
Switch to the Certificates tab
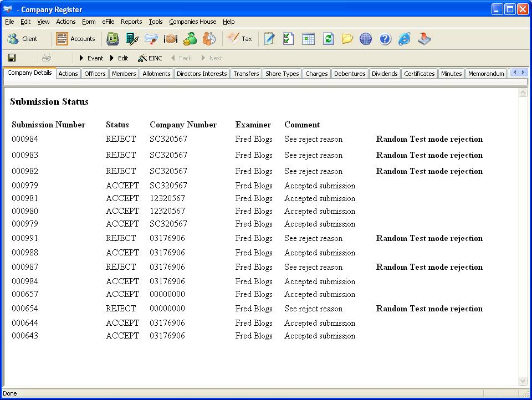tap(420, 74)
